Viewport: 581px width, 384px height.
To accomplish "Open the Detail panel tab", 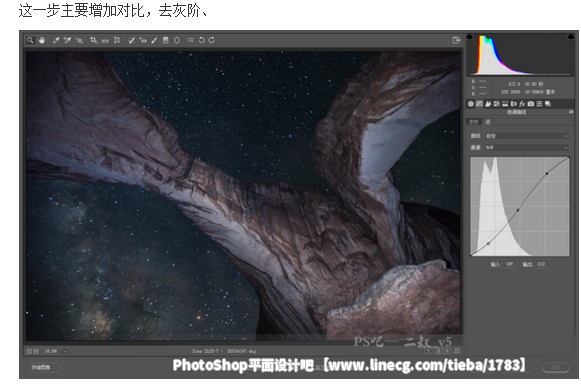I will (x=488, y=104).
